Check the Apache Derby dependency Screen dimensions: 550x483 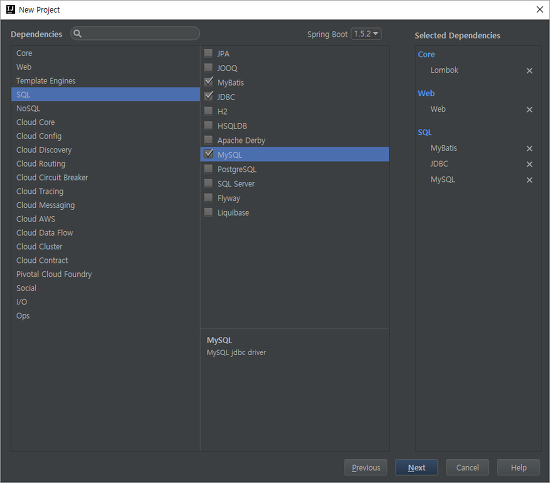click(208, 140)
